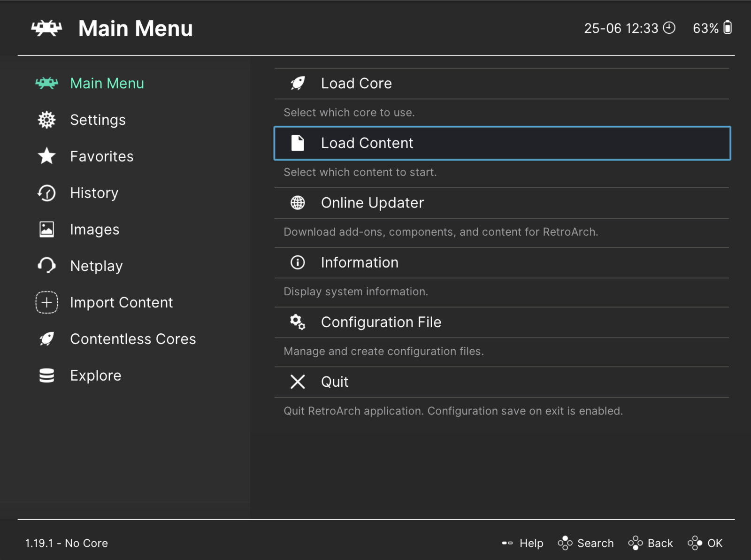This screenshot has width=751, height=560.
Task: Click Help in the bottom bar
Action: [x=522, y=543]
